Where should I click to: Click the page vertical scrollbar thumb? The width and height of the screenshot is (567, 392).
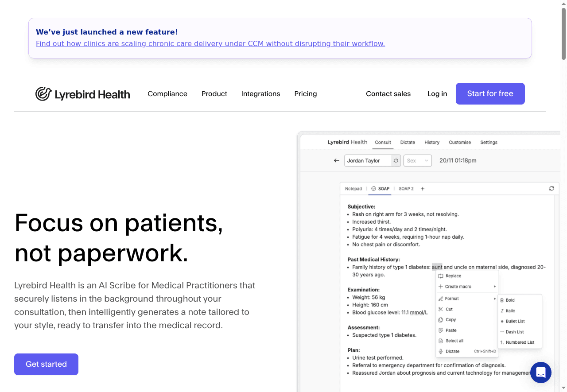563,33
